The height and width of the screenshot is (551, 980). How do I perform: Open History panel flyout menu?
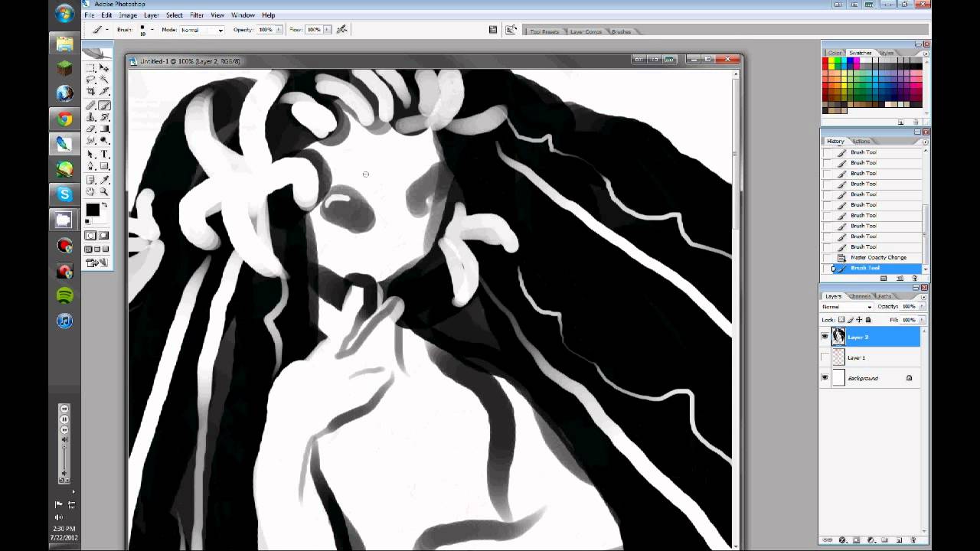point(925,142)
